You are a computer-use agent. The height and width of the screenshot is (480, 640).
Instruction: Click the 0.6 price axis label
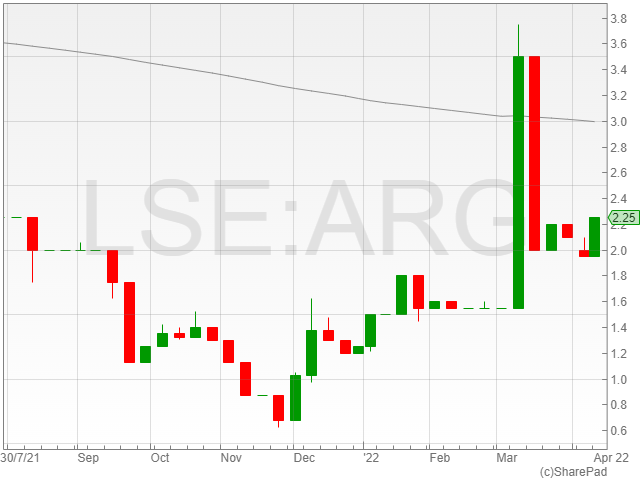pos(618,431)
